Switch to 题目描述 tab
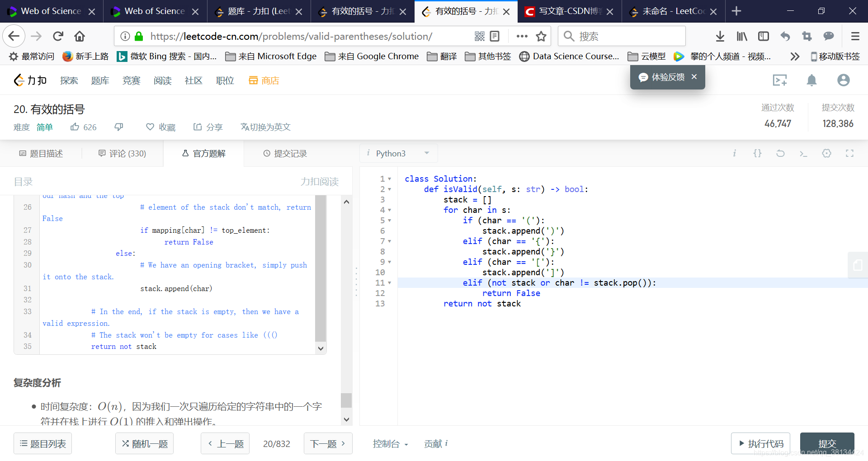Viewport: 868px width, 461px height. [x=41, y=154]
